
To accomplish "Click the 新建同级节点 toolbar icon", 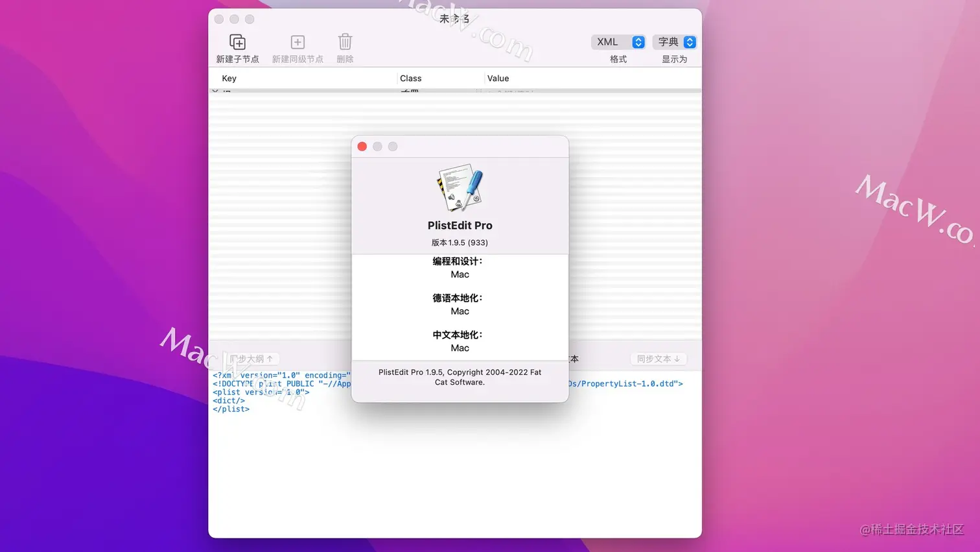I will point(297,42).
